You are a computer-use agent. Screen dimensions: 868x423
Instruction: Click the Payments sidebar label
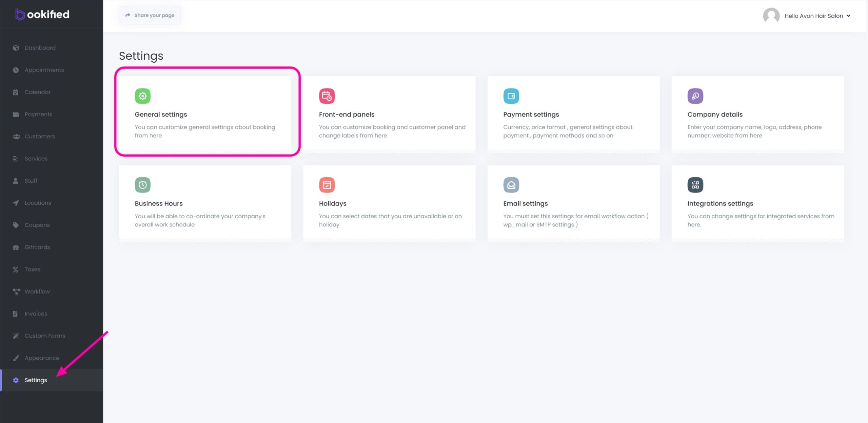point(38,114)
